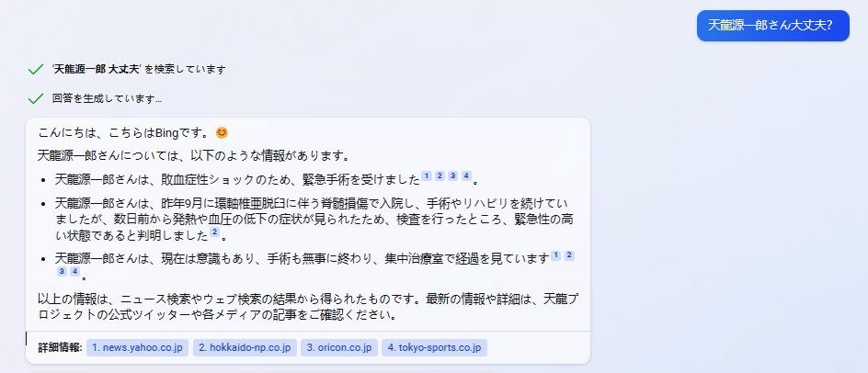Click the '天龍源一郎 大丈夫' search status line
The width and height of the screenshot is (868, 373).
tap(139, 69)
